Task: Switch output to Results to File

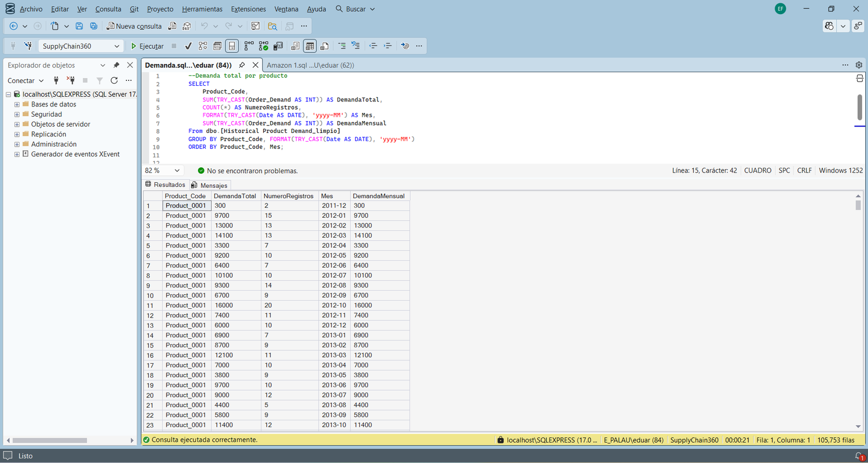Action: click(324, 46)
